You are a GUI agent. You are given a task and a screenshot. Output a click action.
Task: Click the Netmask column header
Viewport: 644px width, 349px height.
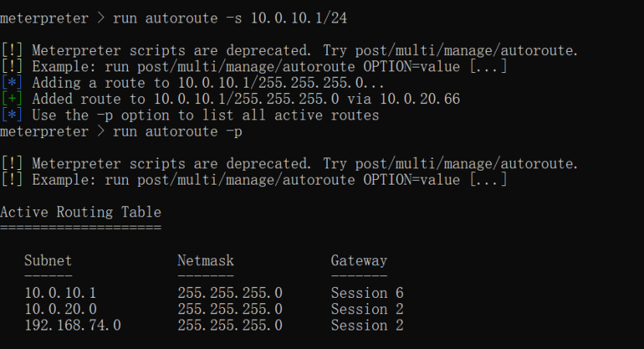click(206, 261)
